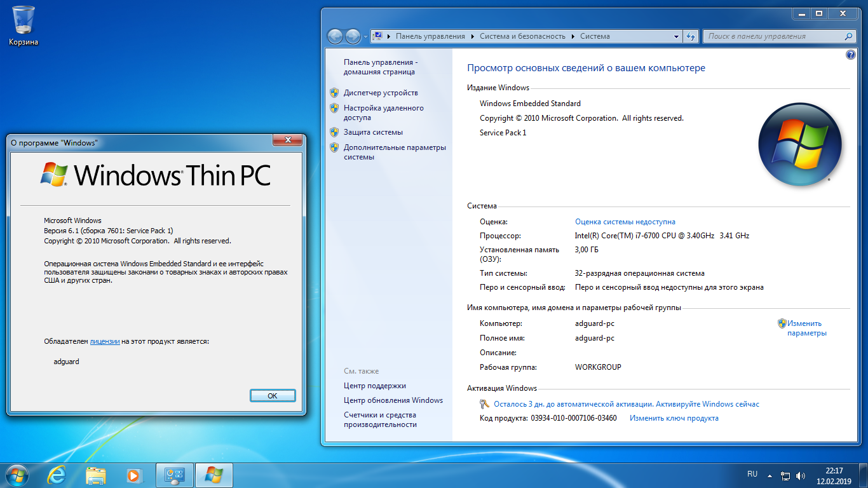Click the Back arrow in System window
The height and width of the screenshot is (488, 868).
336,36
